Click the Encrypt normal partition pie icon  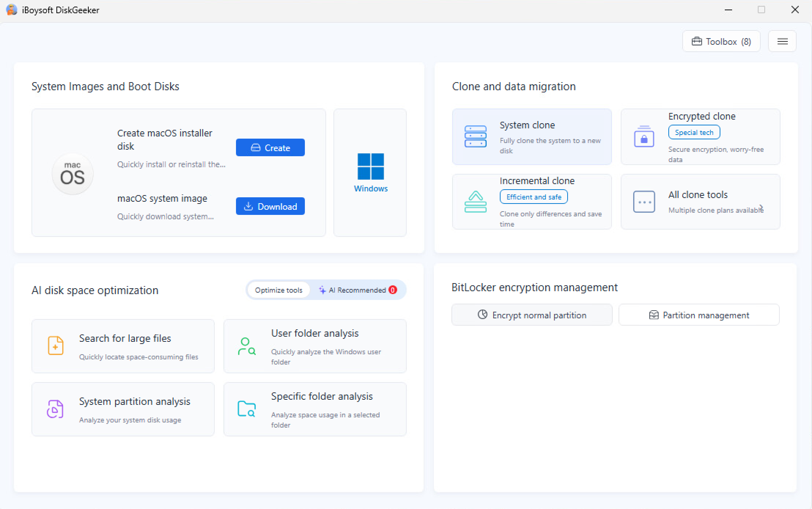pos(483,315)
